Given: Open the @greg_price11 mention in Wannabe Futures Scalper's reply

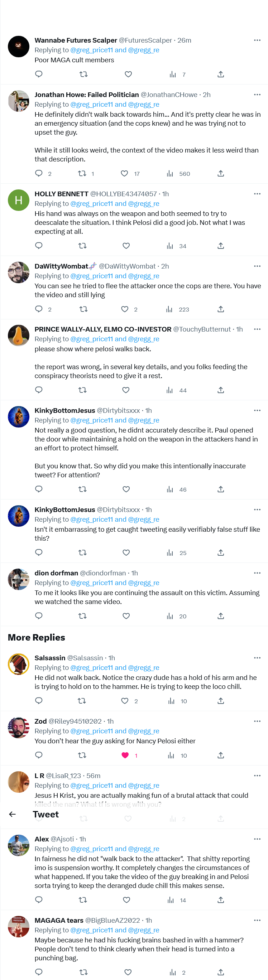Looking at the screenshot, I should point(92,50).
